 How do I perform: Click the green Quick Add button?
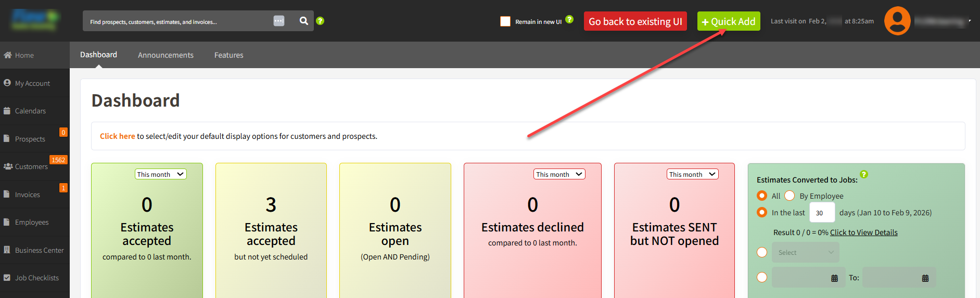[729, 21]
